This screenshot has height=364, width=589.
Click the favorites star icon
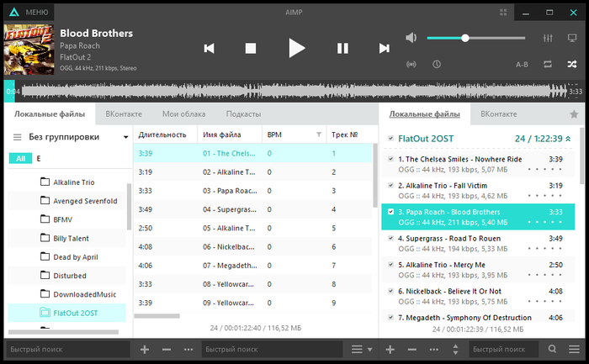pos(574,114)
